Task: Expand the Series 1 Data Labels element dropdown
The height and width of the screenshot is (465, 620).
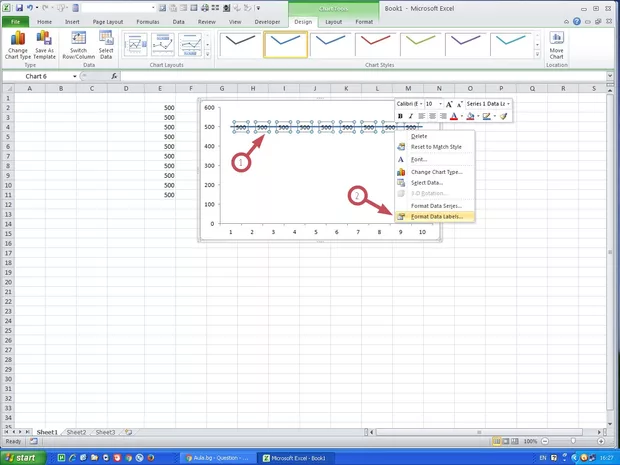Action: tap(508, 103)
